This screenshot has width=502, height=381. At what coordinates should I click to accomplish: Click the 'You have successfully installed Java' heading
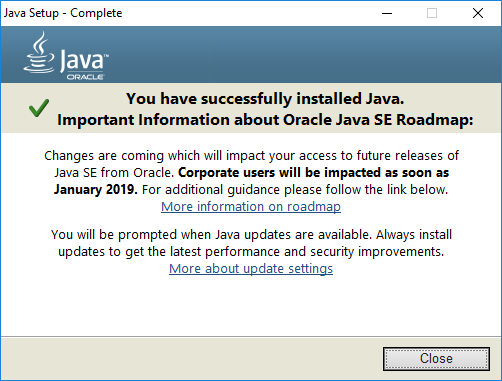[265, 99]
